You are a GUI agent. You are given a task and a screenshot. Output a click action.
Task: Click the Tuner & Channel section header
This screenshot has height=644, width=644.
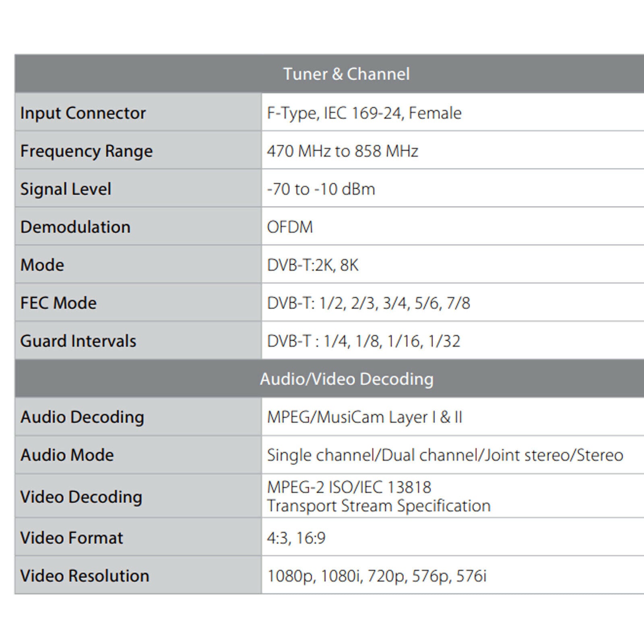[346, 74]
